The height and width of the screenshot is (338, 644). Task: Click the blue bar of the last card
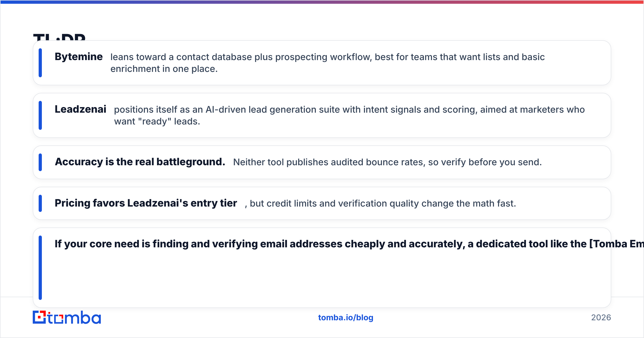coord(40,268)
